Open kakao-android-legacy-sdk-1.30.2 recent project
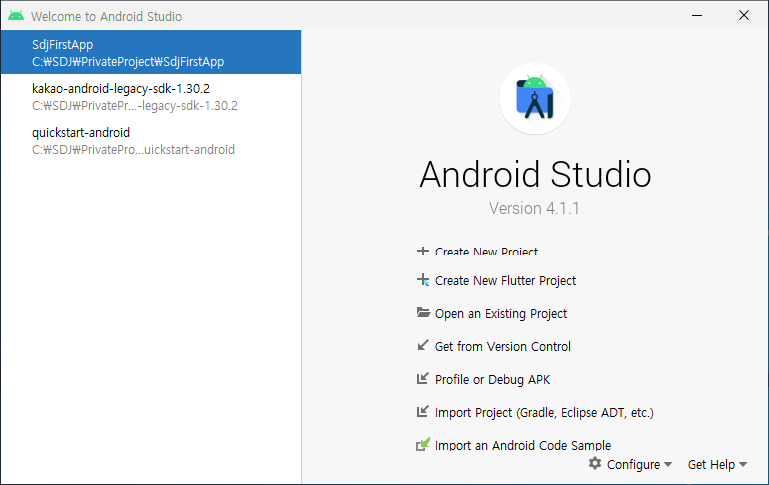This screenshot has height=485, width=769. click(151, 97)
